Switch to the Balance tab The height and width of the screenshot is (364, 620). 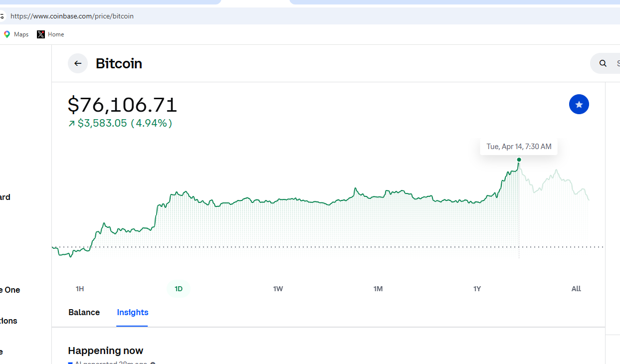pos(84,312)
